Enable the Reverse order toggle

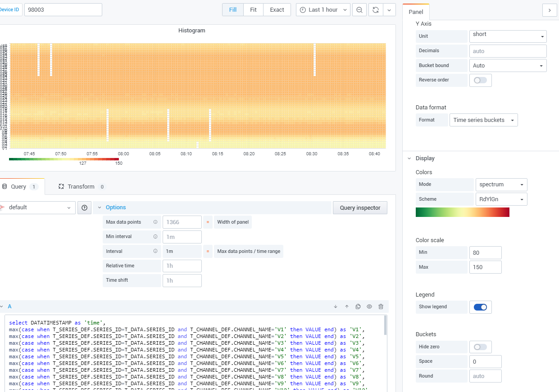[x=480, y=80]
